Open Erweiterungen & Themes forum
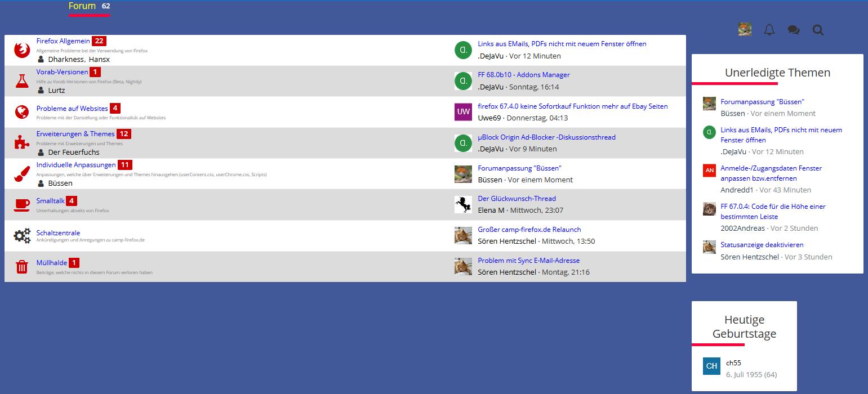Image resolution: width=868 pixels, height=394 pixels. click(75, 134)
